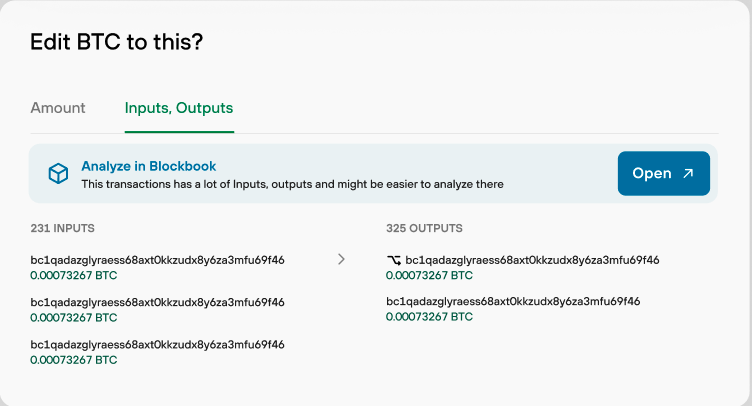Click the 325 OUTPUTS column header
This screenshot has height=406, width=752.
point(424,228)
